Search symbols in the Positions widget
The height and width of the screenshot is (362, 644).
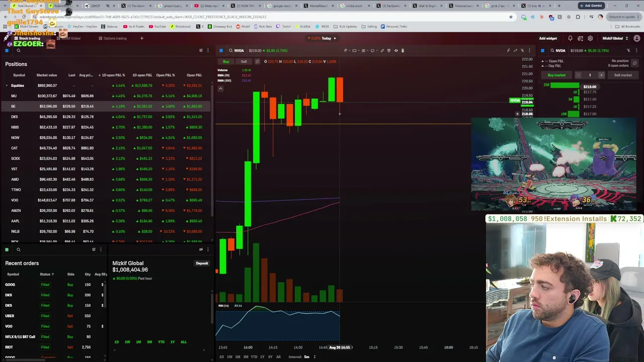click(18, 50)
